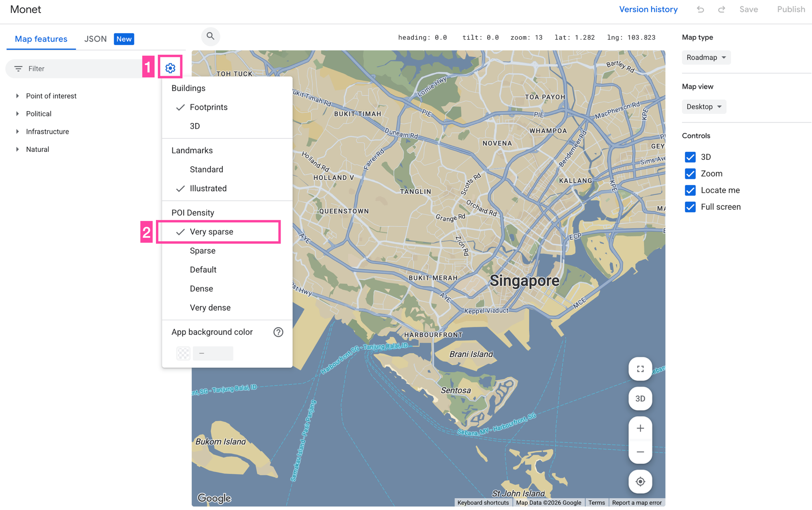Click the Monet style title
Viewport: 812px width, 510px height.
[26, 9]
